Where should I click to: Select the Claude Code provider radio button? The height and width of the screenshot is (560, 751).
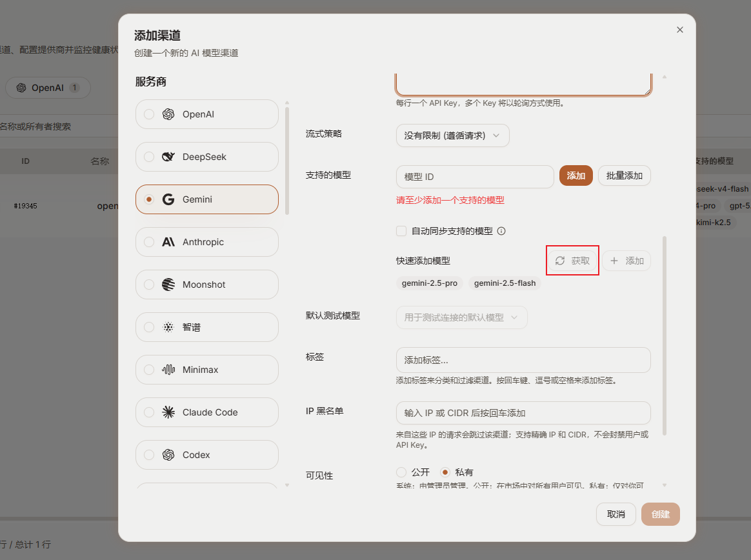(149, 412)
